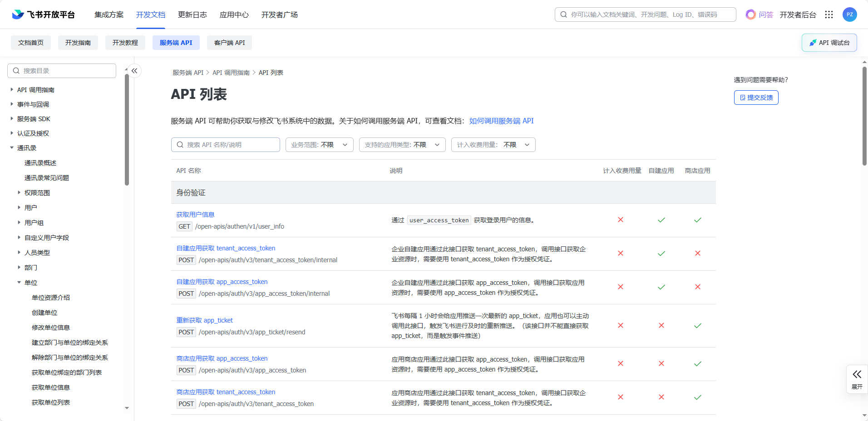Open the 业务范围 filter dropdown
The image size is (868, 421).
point(319,145)
